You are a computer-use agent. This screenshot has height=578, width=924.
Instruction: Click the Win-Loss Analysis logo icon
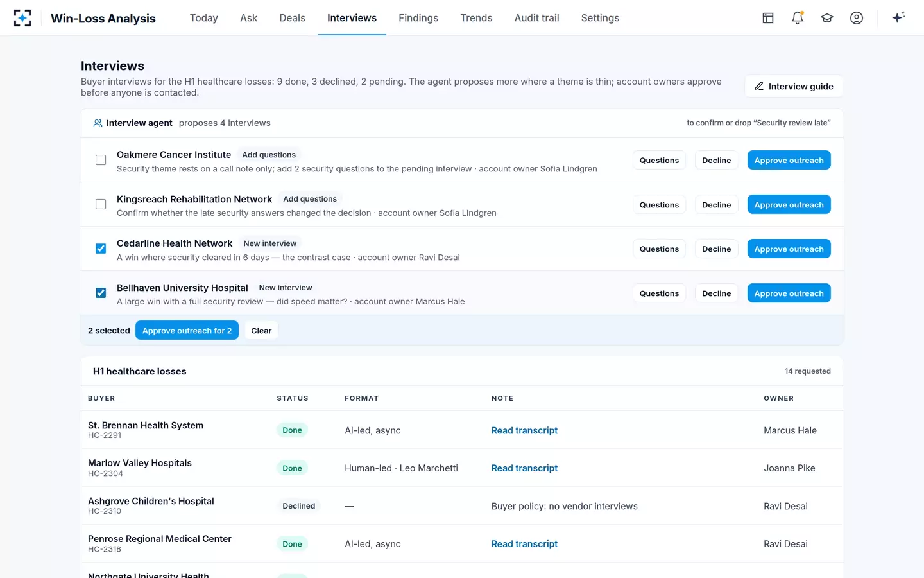pos(22,18)
